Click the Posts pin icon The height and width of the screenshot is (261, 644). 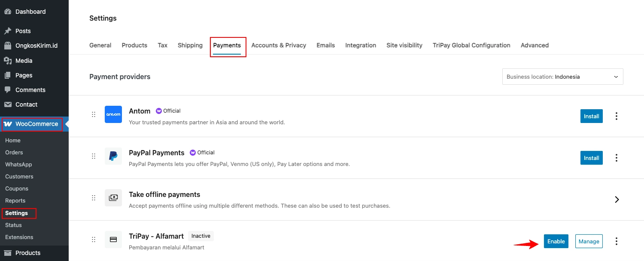point(8,31)
